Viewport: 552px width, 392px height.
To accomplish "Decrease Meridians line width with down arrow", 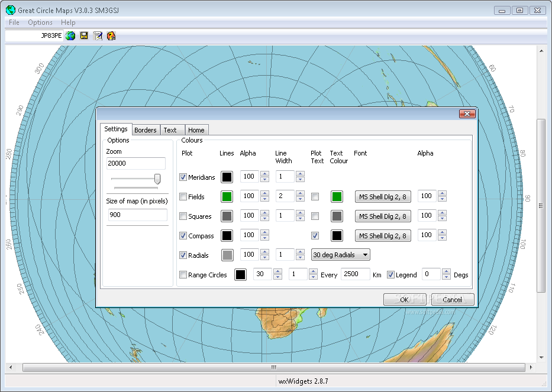I will click(x=300, y=180).
